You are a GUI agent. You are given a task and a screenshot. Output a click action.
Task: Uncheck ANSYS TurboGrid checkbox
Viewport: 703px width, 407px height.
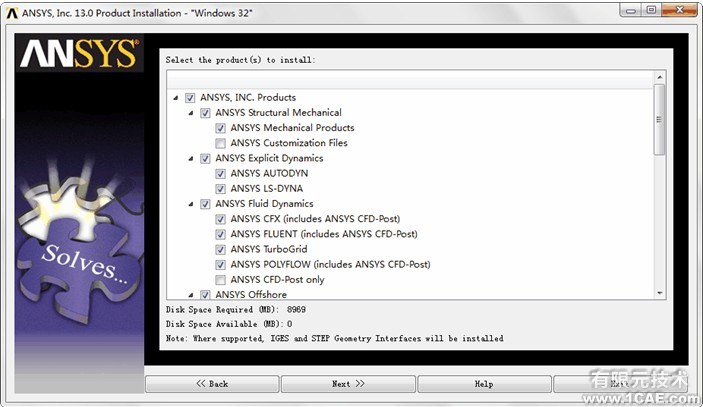tap(221, 250)
